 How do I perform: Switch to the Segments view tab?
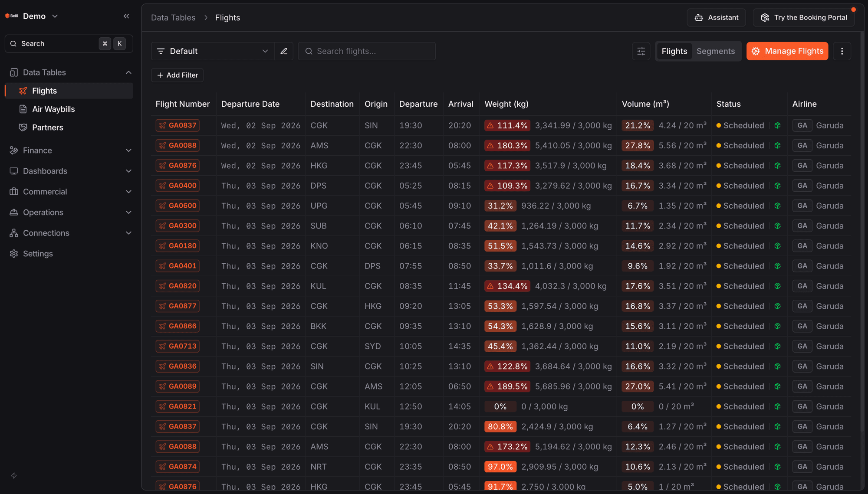pyautogui.click(x=715, y=51)
